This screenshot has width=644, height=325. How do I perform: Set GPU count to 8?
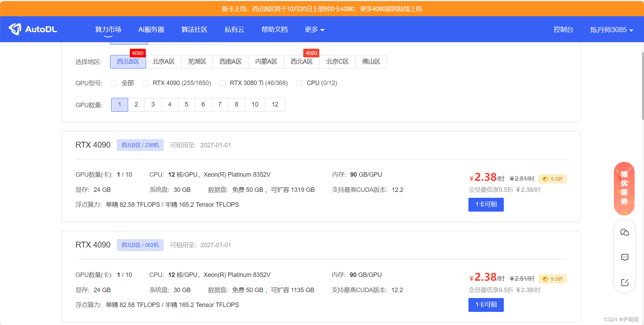tap(236, 104)
